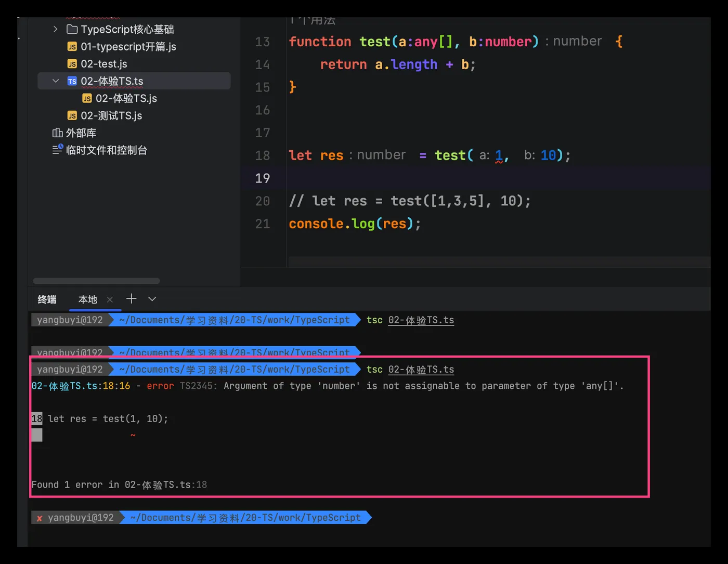The image size is (728, 564).
Task: Open the compiled 02-体验TS.js file
Action: coord(126,98)
